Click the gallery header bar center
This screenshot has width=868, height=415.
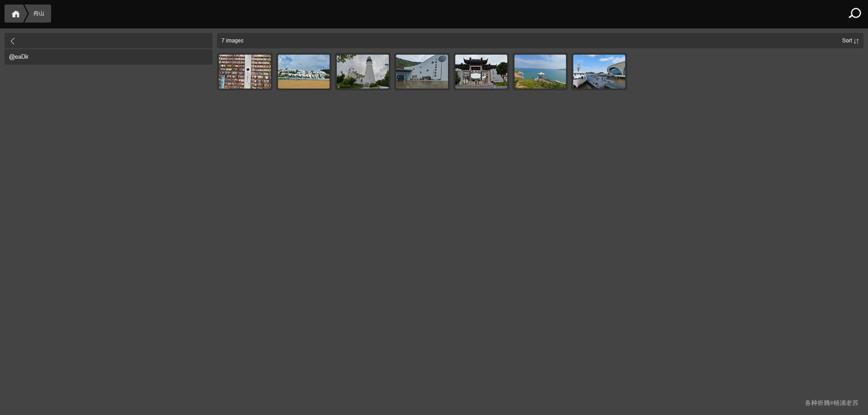[540, 41]
